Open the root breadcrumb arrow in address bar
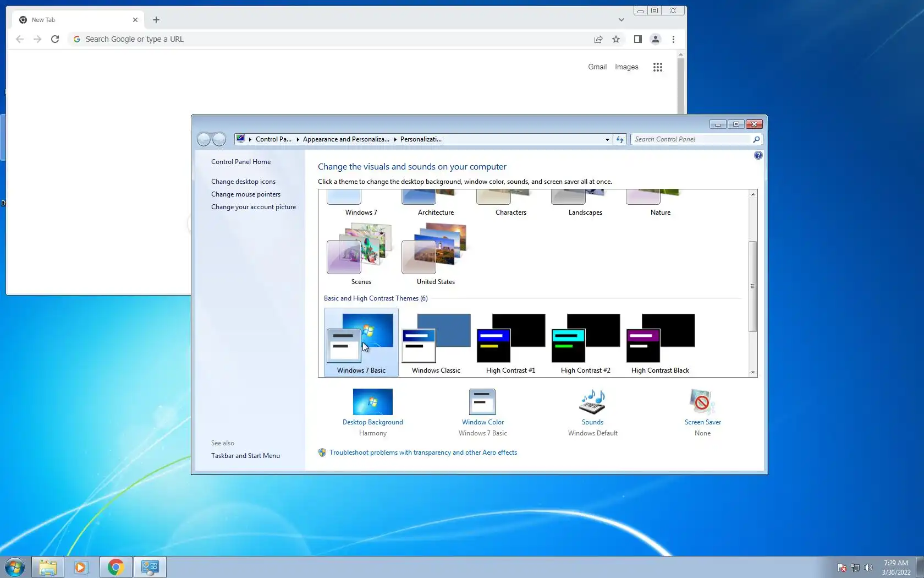 250,139
